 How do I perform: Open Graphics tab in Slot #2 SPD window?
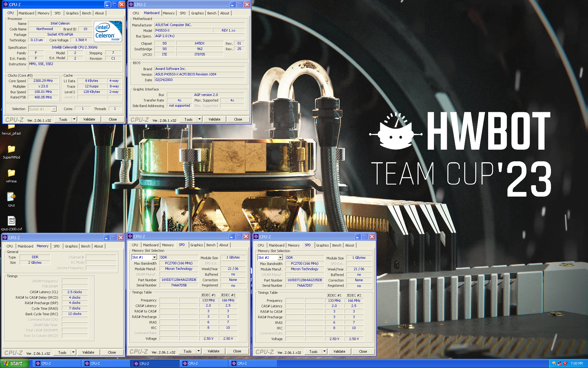322,245
